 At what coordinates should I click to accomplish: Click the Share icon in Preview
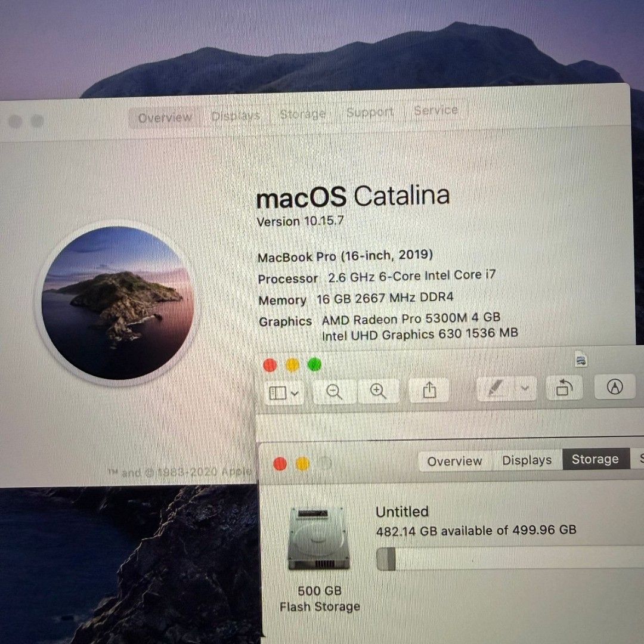tap(429, 390)
